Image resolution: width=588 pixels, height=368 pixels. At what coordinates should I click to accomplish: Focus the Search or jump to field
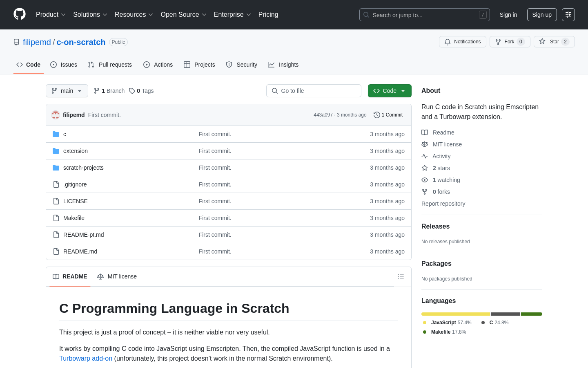click(425, 15)
